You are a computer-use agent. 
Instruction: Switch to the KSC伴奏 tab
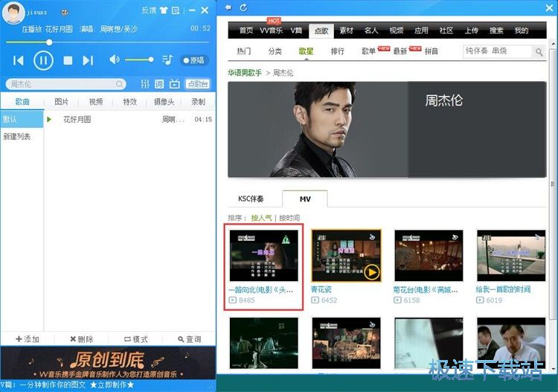point(251,199)
